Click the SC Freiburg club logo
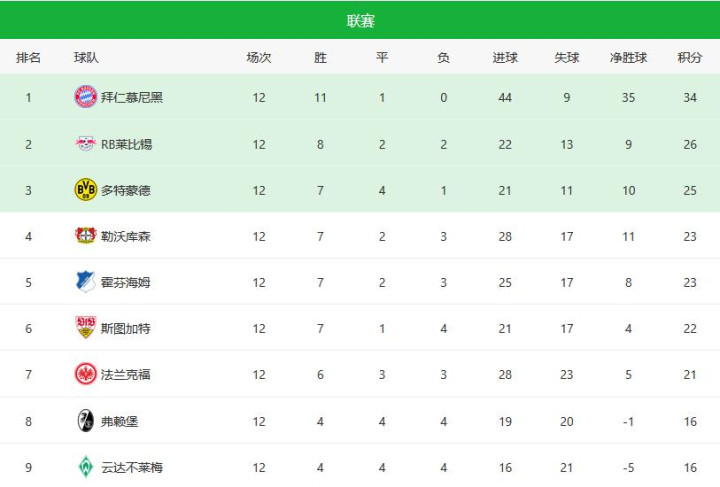Screen dimensions: 720x487 pos(86,421)
